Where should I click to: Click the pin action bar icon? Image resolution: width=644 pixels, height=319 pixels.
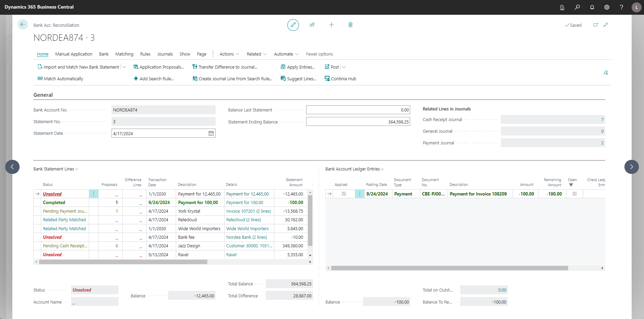pyautogui.click(x=606, y=73)
